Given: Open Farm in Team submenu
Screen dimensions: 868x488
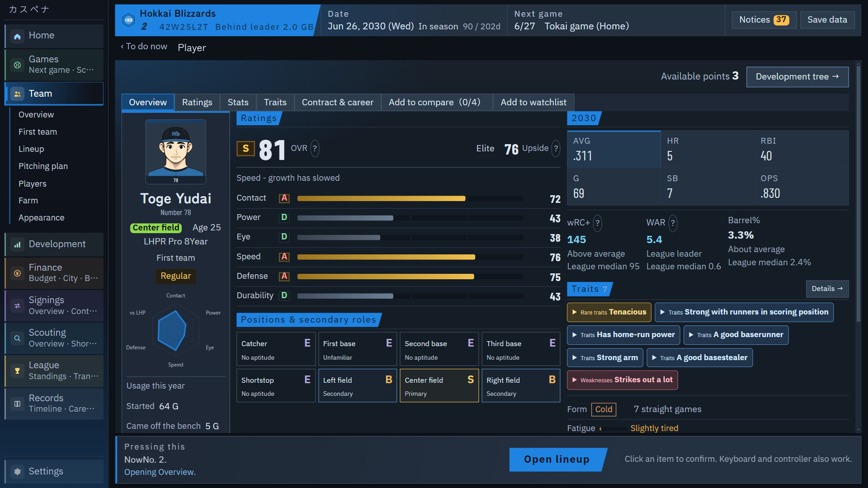Looking at the screenshot, I should click(28, 201).
